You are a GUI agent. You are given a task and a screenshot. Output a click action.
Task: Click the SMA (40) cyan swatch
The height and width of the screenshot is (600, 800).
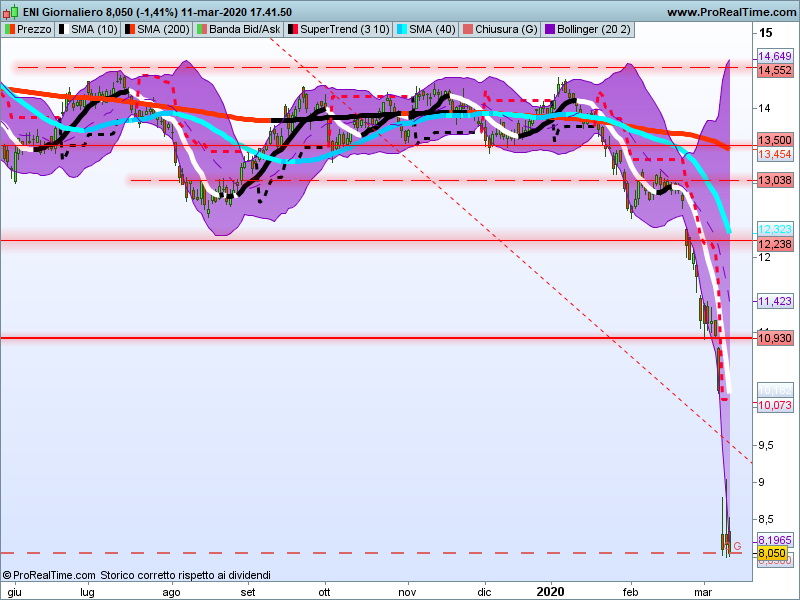coord(402,30)
